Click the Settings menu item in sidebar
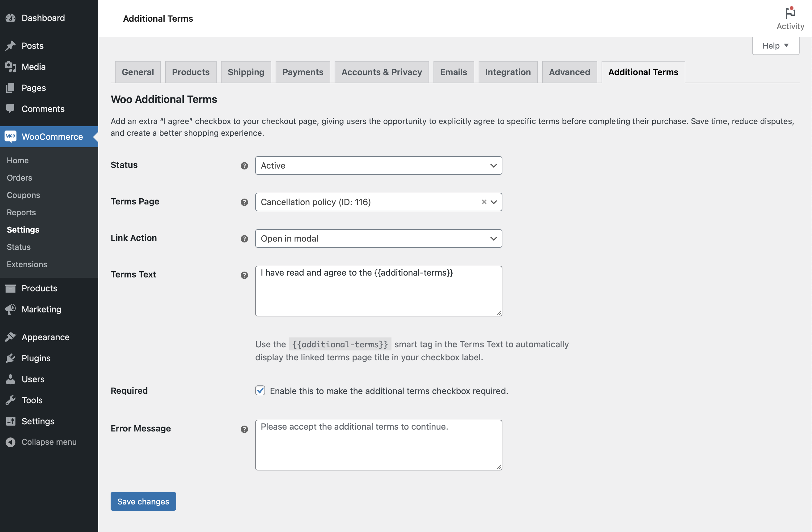812x532 pixels. [x=23, y=229]
